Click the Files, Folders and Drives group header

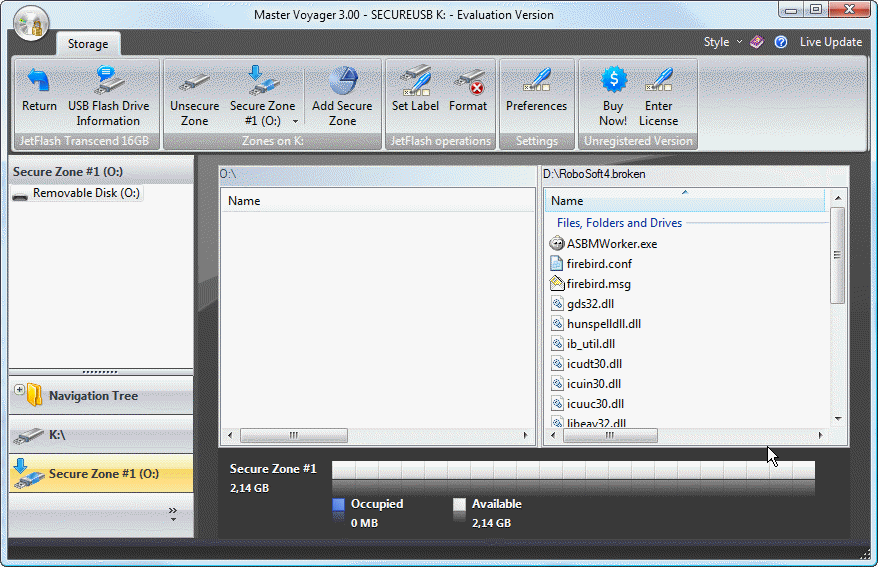(x=619, y=223)
